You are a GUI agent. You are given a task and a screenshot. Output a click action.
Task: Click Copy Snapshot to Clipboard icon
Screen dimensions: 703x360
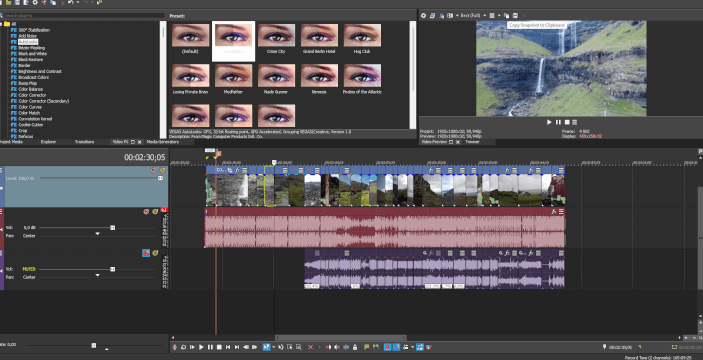[x=506, y=15]
